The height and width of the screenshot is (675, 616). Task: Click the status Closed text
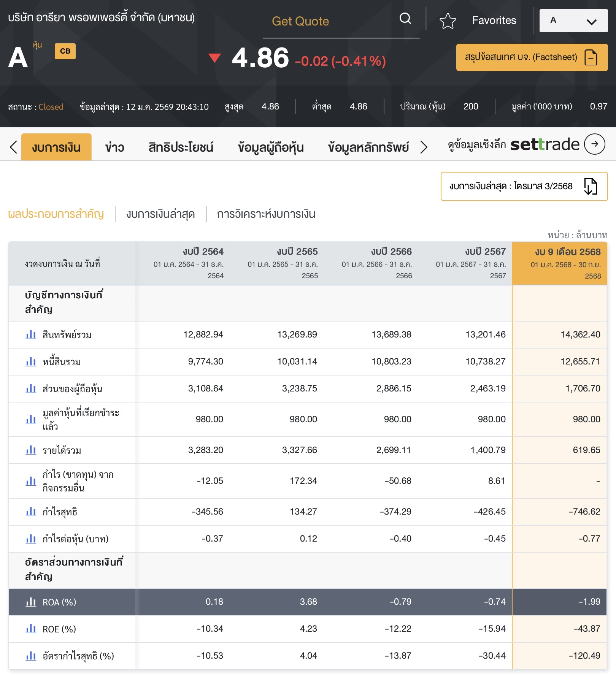click(51, 107)
